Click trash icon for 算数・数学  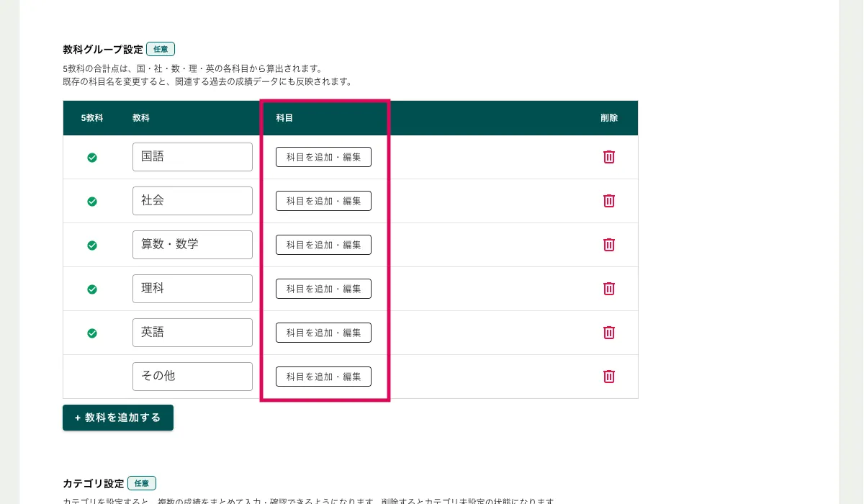coord(608,245)
